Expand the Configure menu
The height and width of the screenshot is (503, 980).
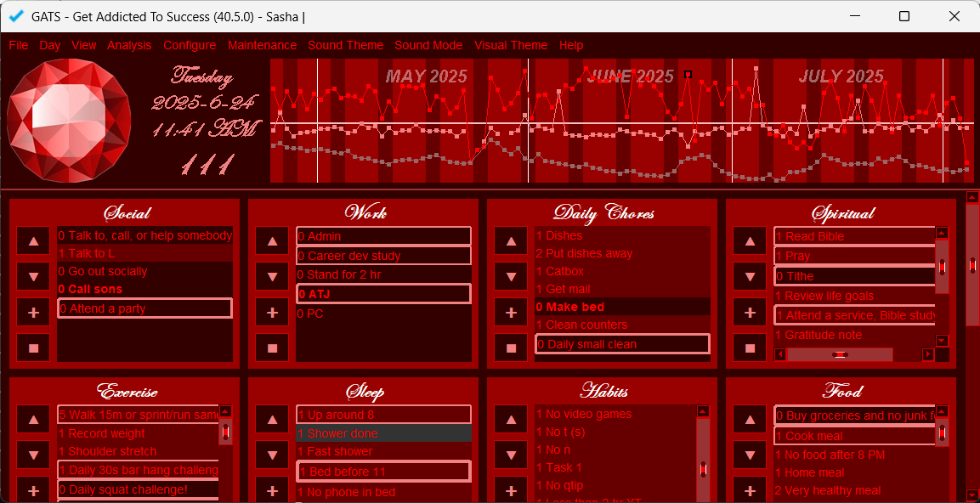click(190, 45)
